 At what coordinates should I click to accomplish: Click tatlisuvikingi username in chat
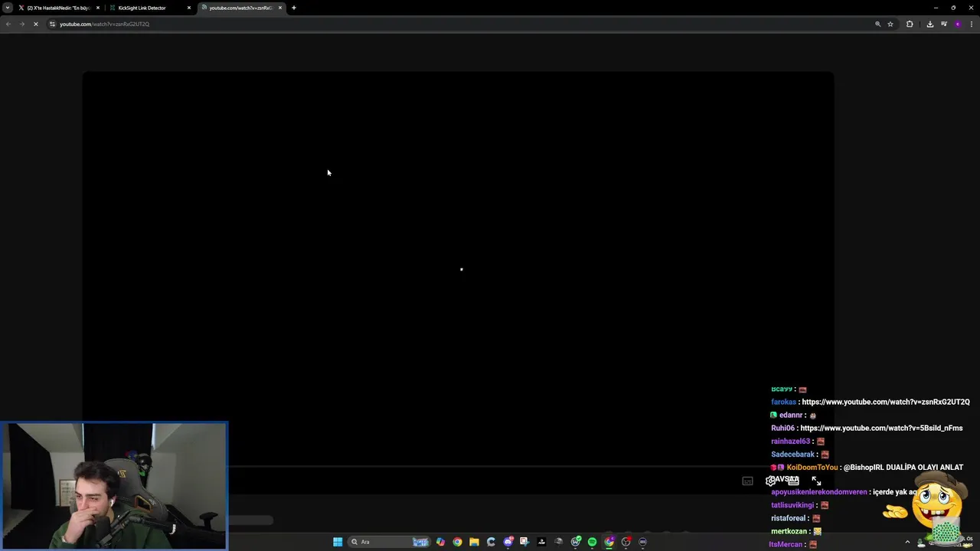(x=792, y=505)
